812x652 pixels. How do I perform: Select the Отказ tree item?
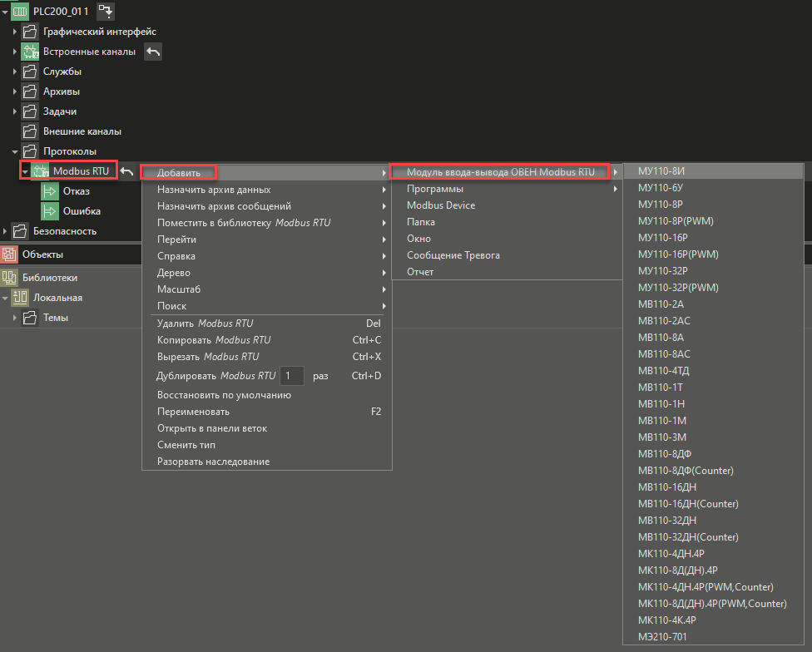(77, 191)
